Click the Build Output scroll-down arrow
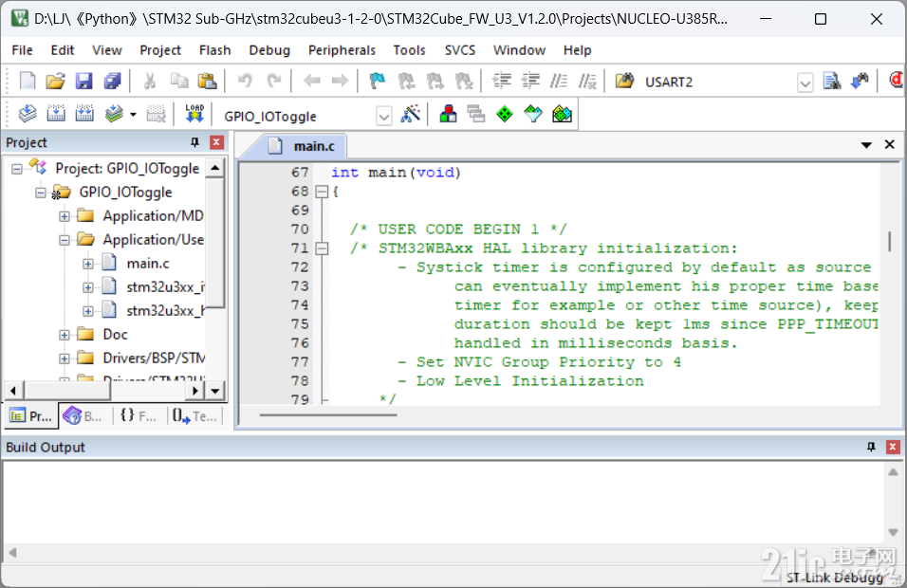This screenshot has height=588, width=907. pos(893,532)
